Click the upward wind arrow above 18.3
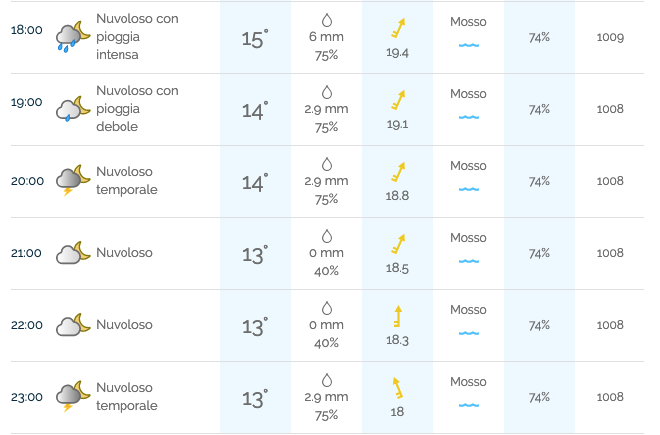 coord(398,316)
